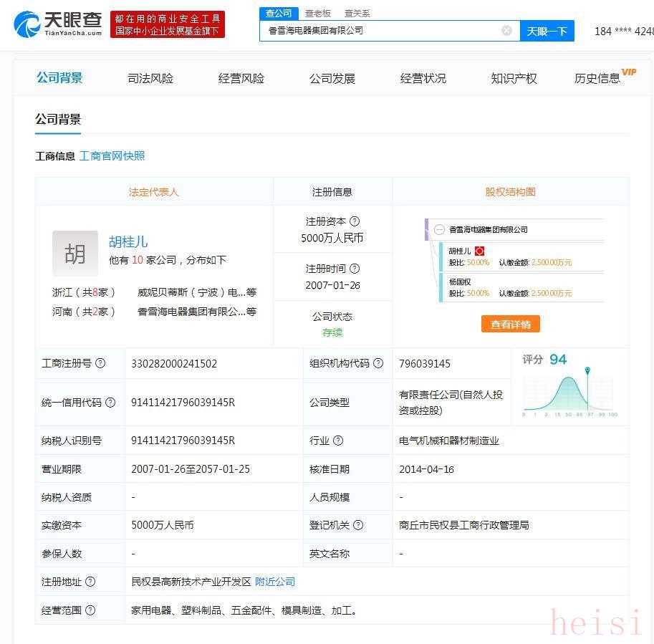The width and height of the screenshot is (654, 644).
Task: Click the 电气机械和器材制造业 industry value
Action: (x=449, y=441)
